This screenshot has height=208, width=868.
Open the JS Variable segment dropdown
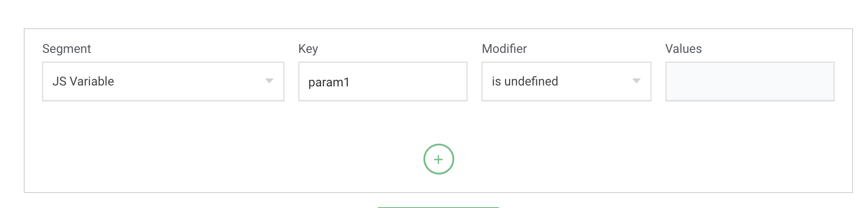(163, 82)
